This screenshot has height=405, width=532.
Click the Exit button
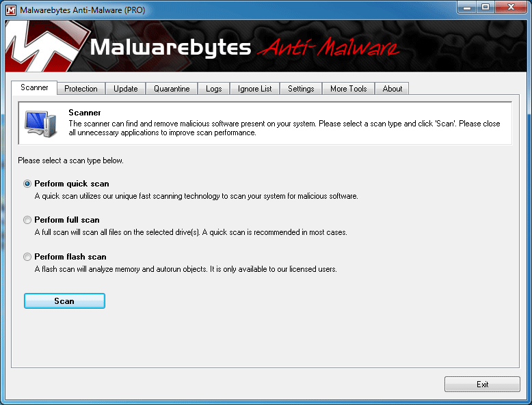(x=482, y=385)
